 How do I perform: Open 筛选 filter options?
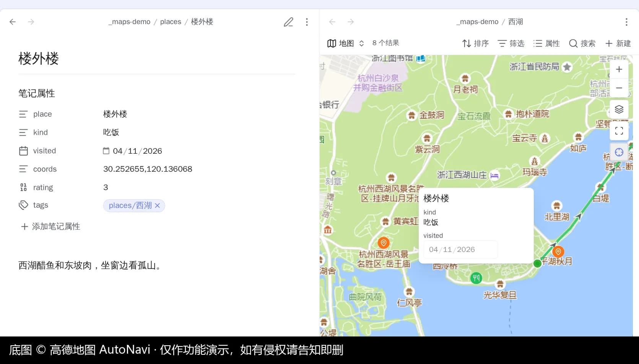[511, 43]
